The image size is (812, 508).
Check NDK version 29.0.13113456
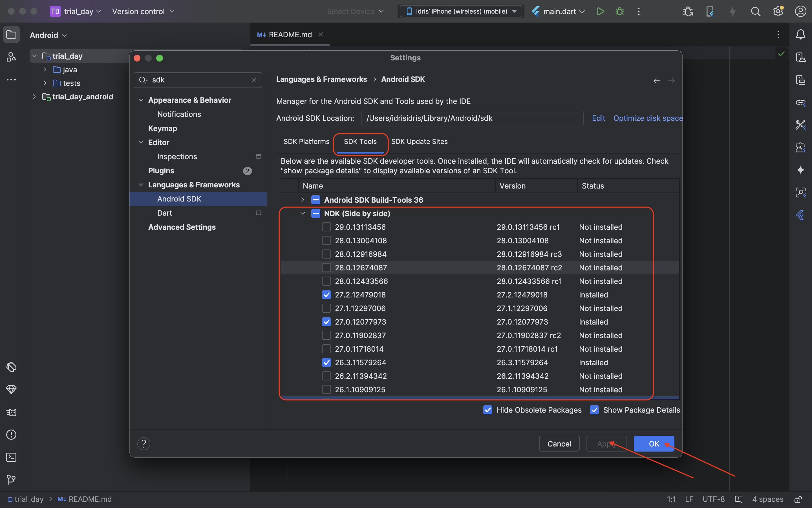tap(326, 227)
